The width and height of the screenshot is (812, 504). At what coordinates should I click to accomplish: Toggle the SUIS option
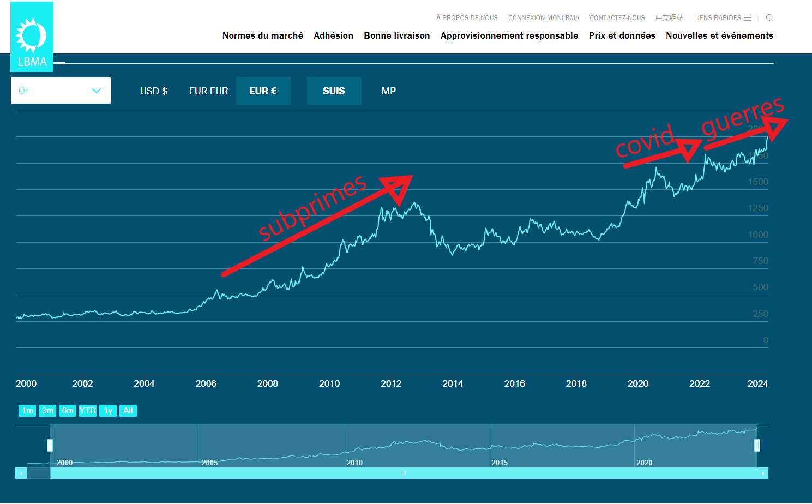[334, 91]
